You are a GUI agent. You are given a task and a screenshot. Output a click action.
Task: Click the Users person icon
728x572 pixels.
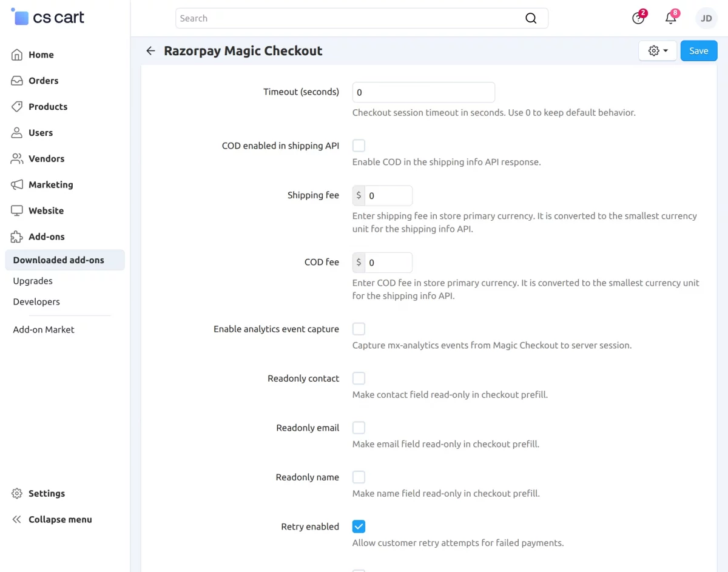click(x=17, y=133)
